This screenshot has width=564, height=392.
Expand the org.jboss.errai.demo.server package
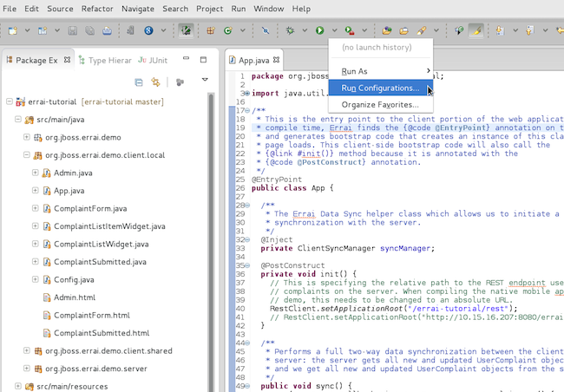coord(27,369)
